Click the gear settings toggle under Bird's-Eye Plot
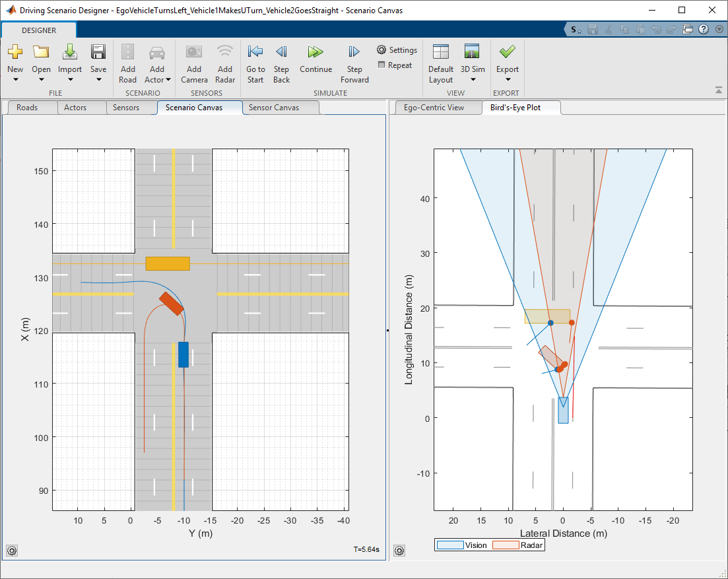The width and height of the screenshot is (728, 579). pyautogui.click(x=399, y=550)
